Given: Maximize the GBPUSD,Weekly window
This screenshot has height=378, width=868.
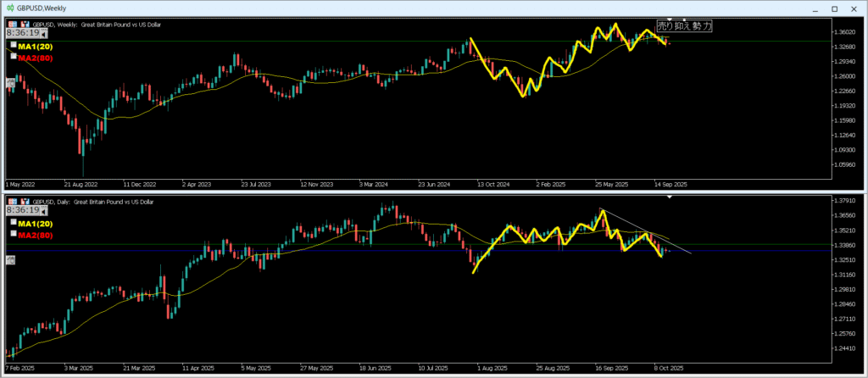Looking at the screenshot, I should (833, 8).
